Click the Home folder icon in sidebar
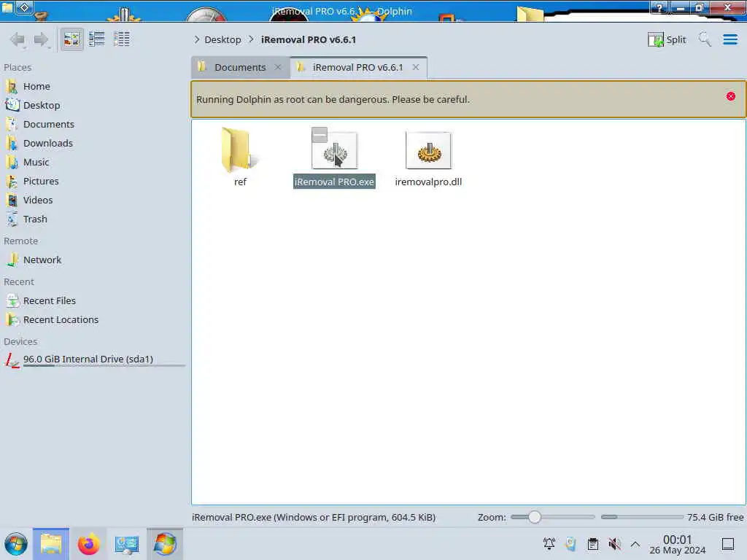This screenshot has width=747, height=560. click(x=12, y=87)
